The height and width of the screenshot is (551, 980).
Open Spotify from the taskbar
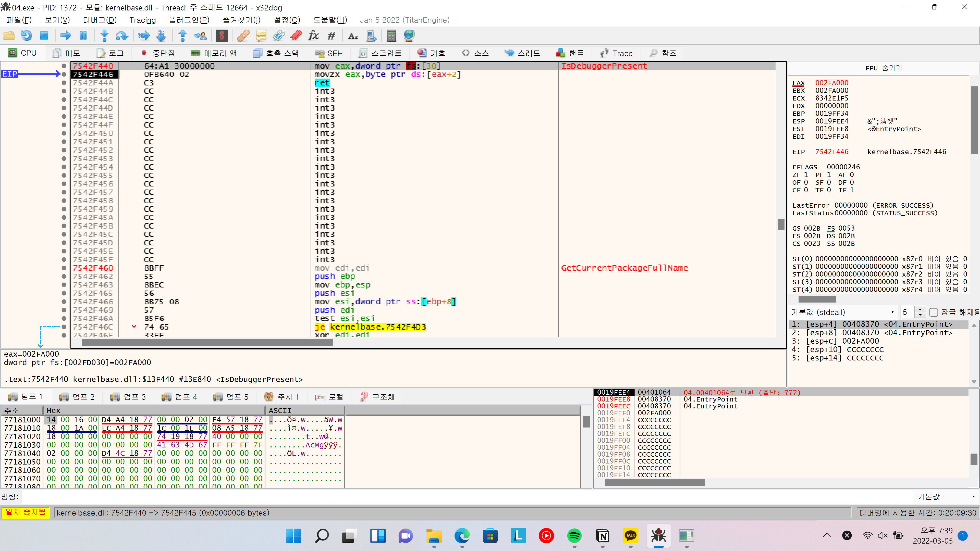coord(574,535)
